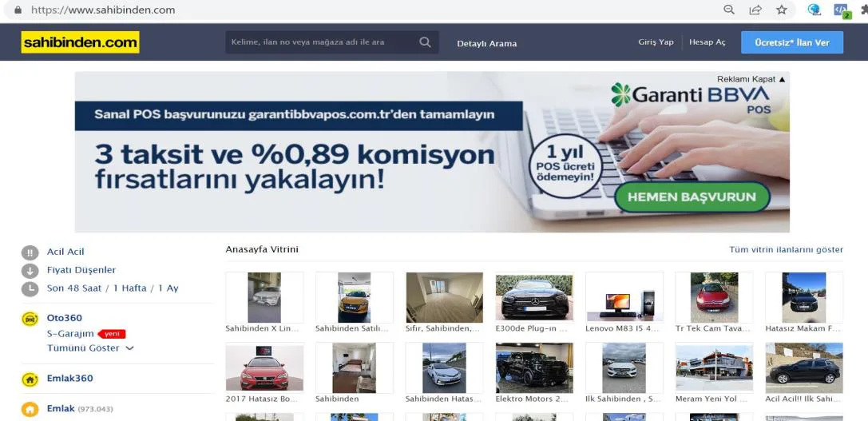Viewport: 868px width, 421px height.
Task: Open the Sıfır, Sahibinden empty room listing
Action: coord(444,297)
